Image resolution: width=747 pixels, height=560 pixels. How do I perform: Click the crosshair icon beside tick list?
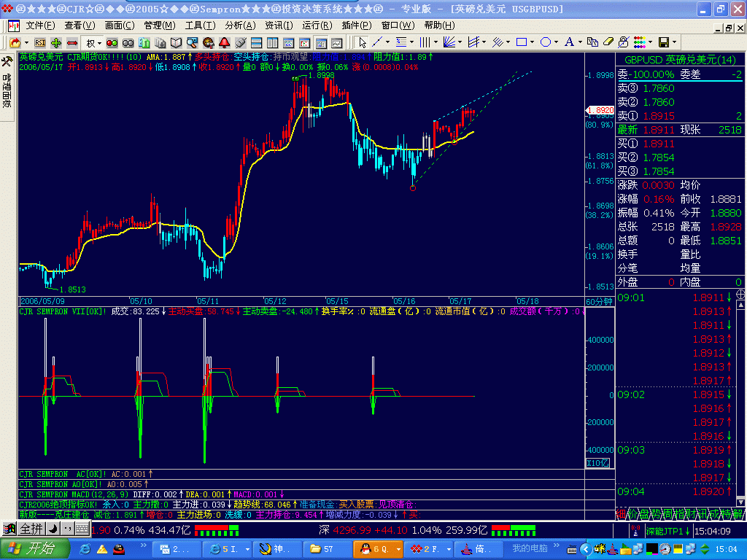741,294
